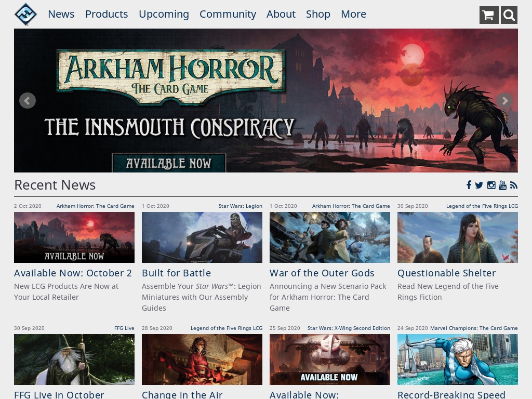Open 'Record-Breaking Speed' article
The image size is (532, 399).
pyautogui.click(x=451, y=395)
